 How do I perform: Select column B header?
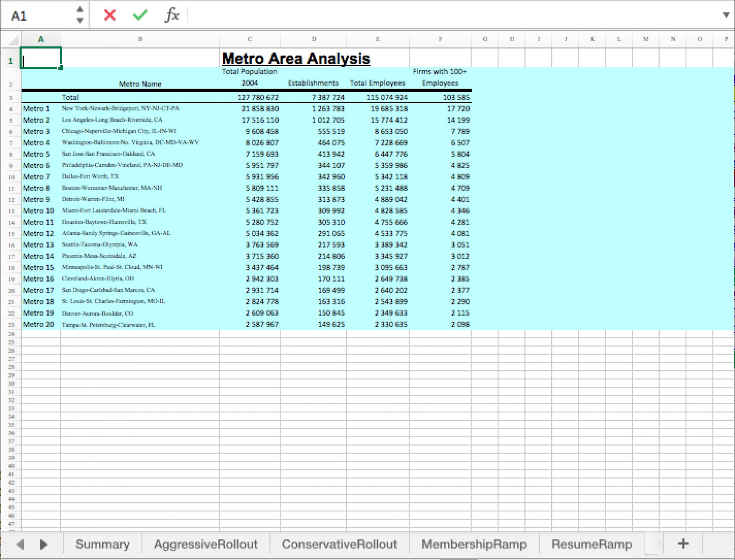[140, 39]
